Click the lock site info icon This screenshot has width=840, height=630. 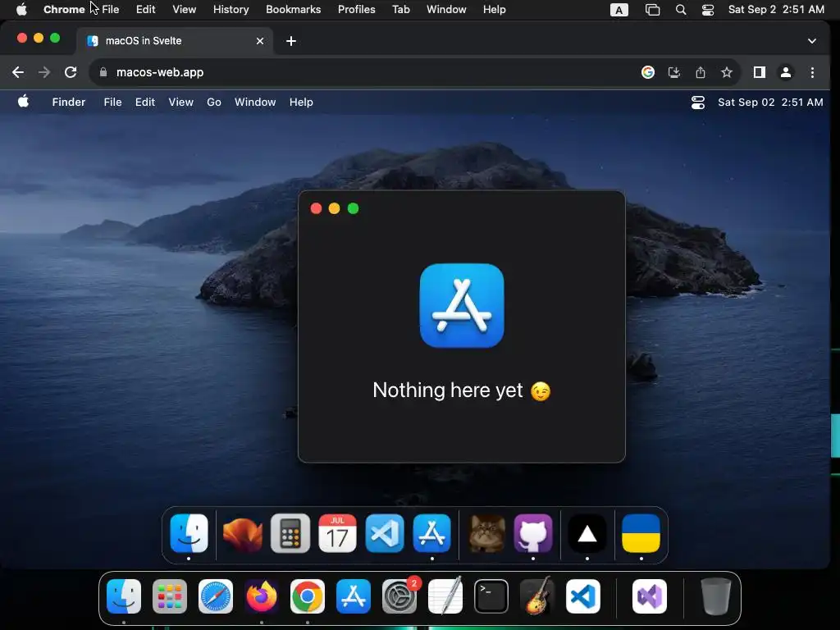(x=103, y=72)
